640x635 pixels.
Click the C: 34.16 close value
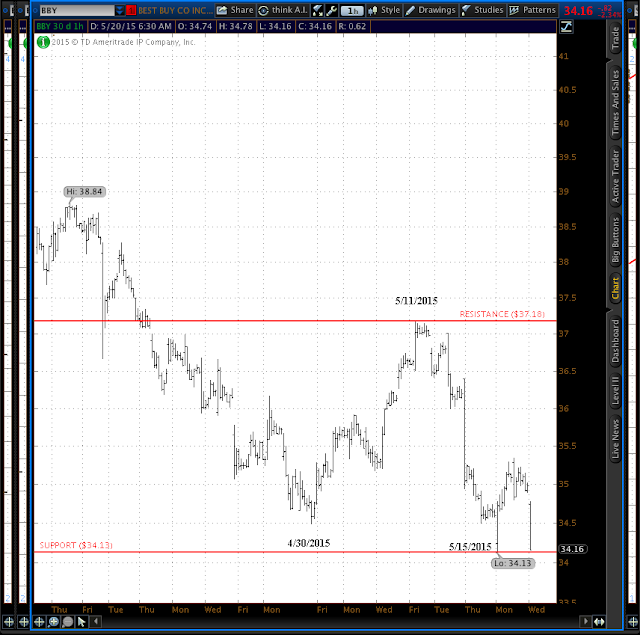[x=315, y=27]
